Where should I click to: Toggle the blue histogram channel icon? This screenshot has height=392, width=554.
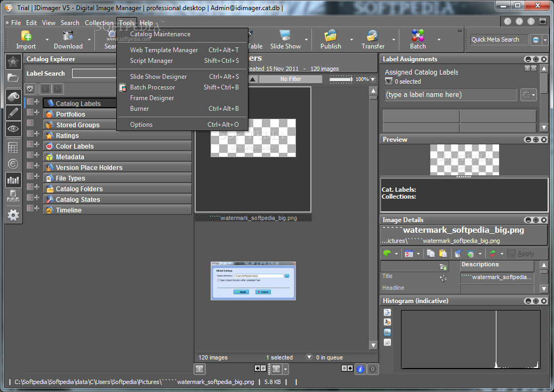388,332
